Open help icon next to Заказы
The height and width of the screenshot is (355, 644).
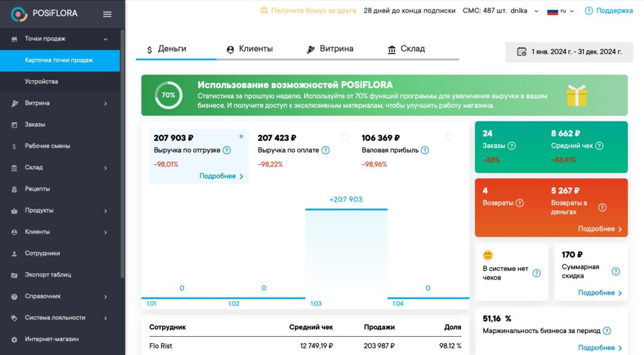[511, 146]
